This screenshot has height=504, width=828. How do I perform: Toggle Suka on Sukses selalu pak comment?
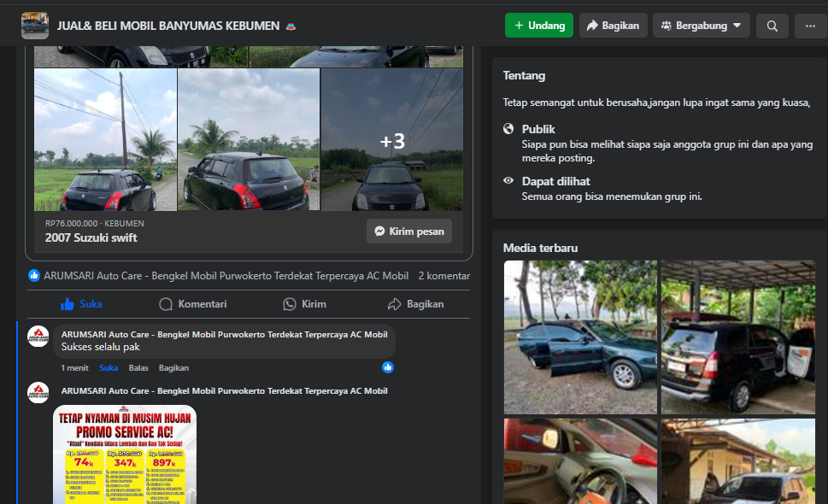click(x=109, y=368)
